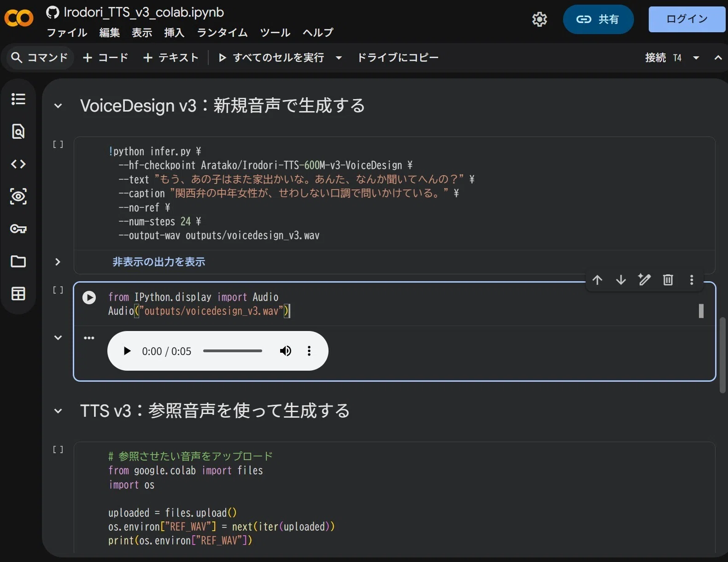Click the settings gear icon

click(x=540, y=19)
